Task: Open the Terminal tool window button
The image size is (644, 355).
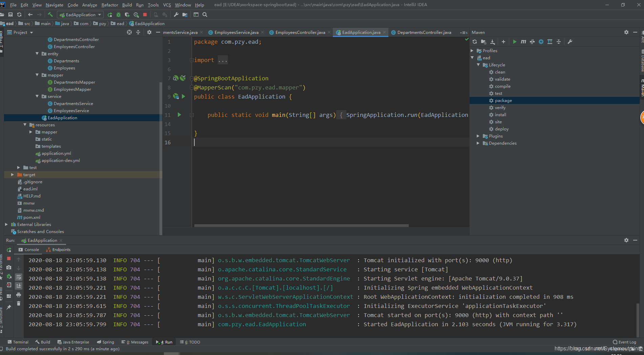Action: click(18, 342)
